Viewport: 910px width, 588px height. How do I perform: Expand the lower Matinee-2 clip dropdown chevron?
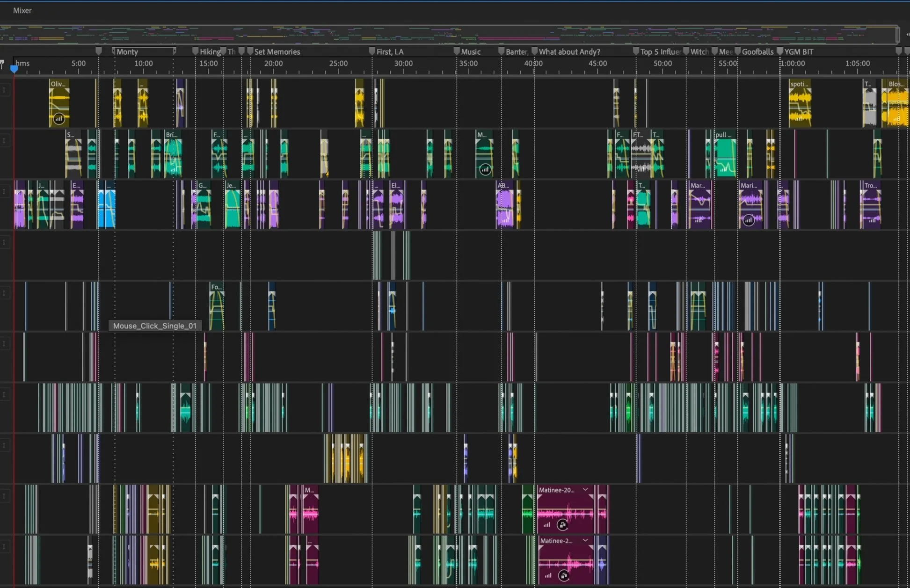(585, 540)
